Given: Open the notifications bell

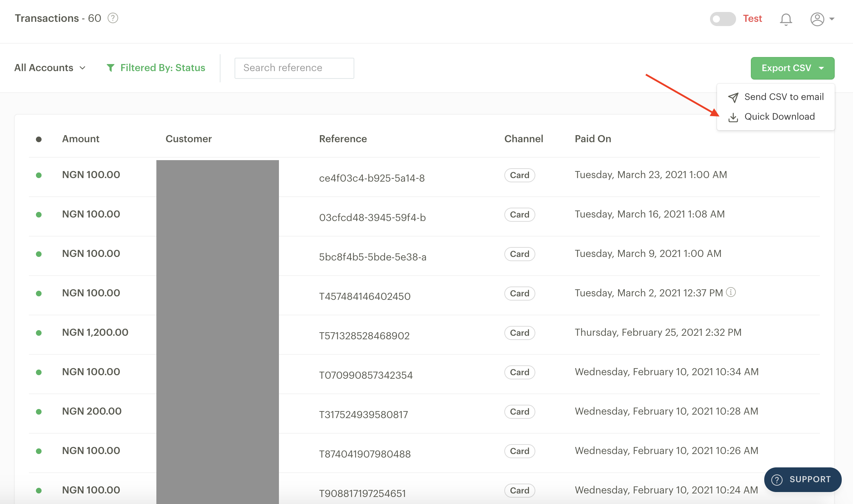Looking at the screenshot, I should point(786,19).
